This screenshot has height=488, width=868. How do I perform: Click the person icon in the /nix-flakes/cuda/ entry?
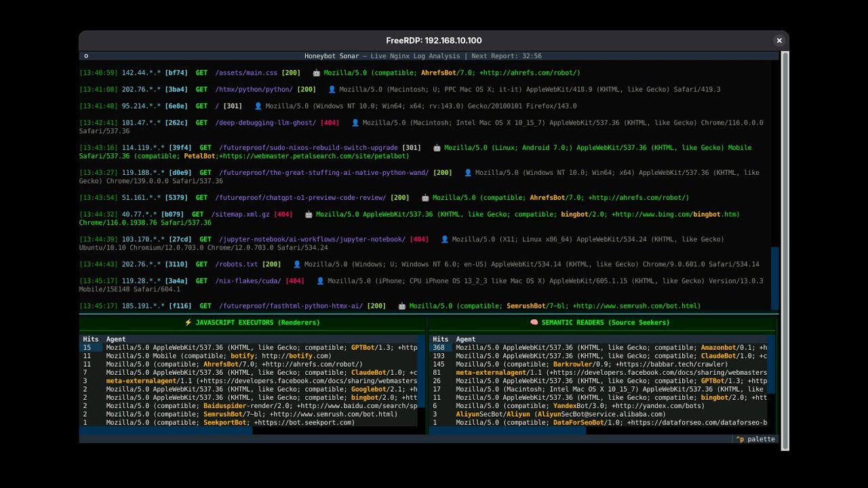click(320, 281)
